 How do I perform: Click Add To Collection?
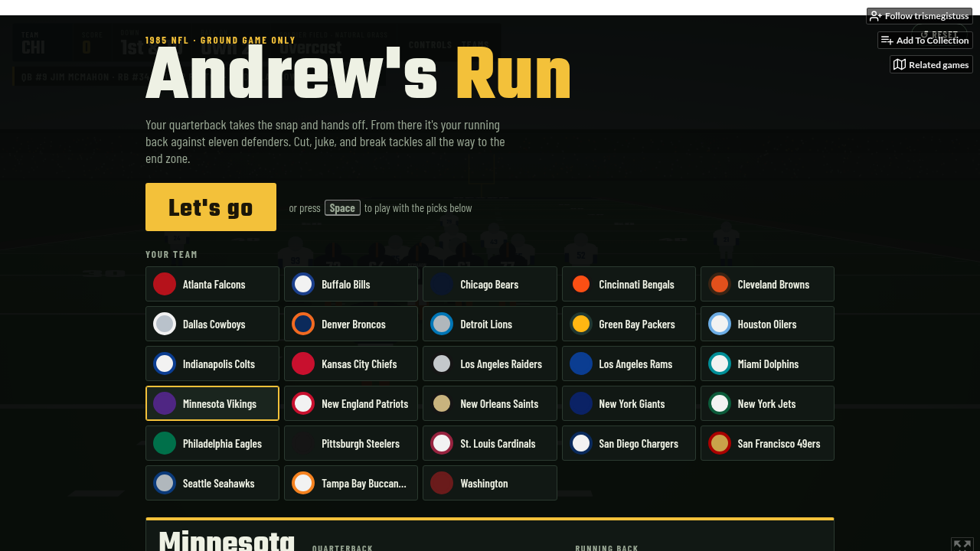tap(925, 41)
